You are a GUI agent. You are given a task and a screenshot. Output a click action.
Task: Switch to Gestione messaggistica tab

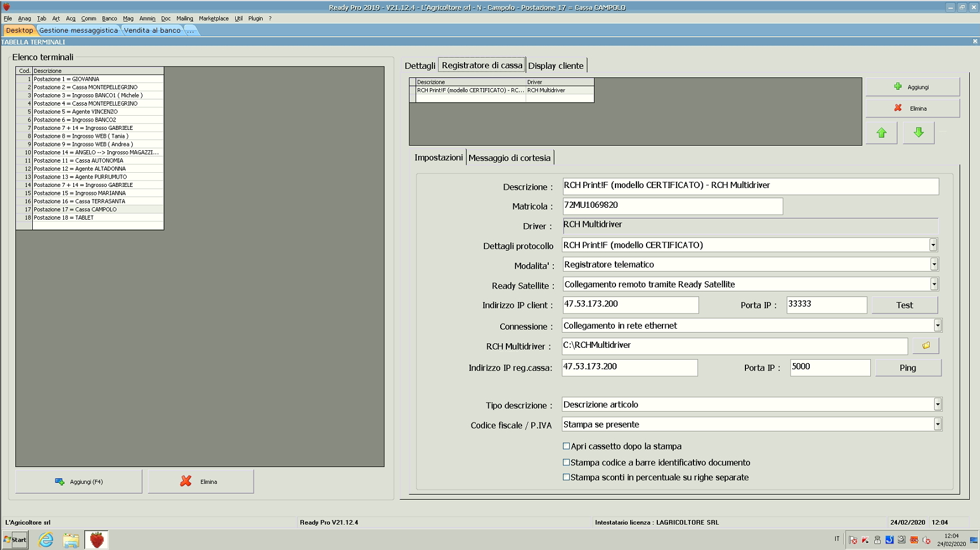pos(79,30)
